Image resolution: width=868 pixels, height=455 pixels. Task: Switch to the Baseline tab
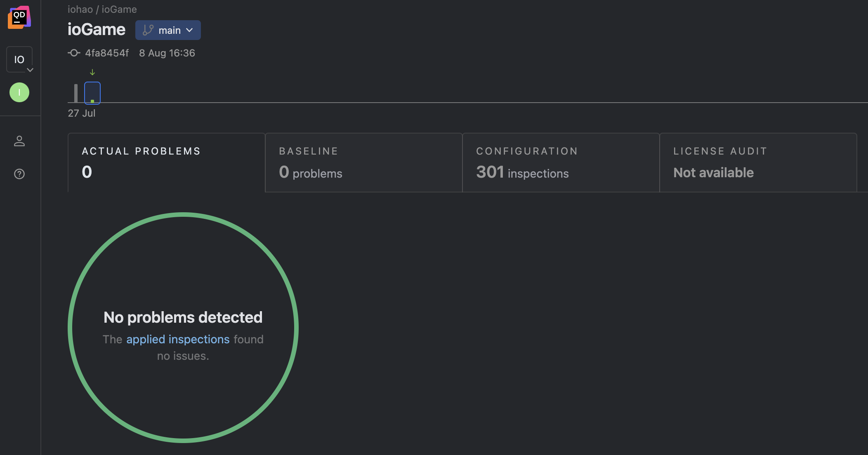(363, 162)
